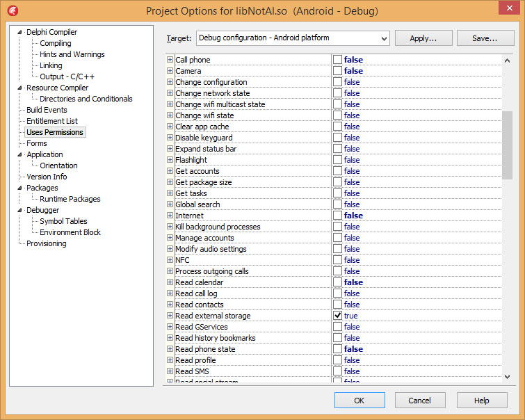Click the false value for Get tasks
525x420 pixels.
[352, 193]
